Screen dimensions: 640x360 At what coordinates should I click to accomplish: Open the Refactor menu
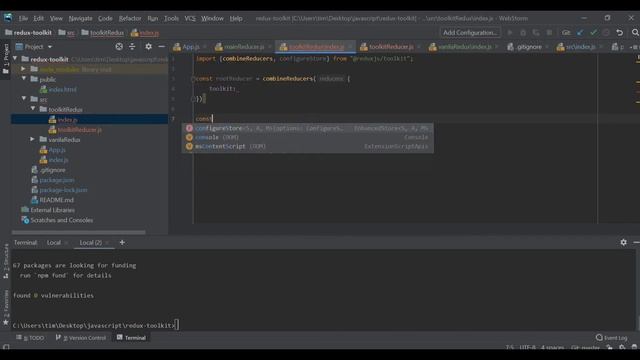tap(130, 18)
